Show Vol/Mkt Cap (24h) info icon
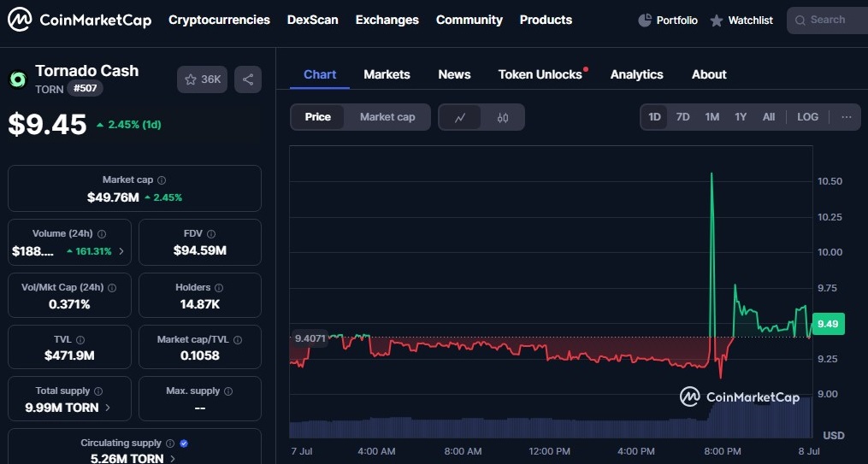This screenshot has width=868, height=464. (112, 288)
